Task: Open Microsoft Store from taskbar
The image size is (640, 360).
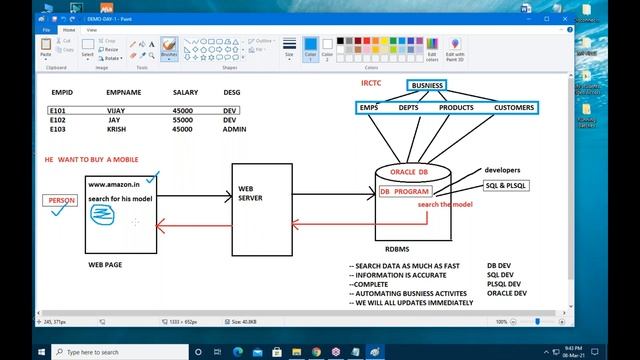Action: click(277, 352)
